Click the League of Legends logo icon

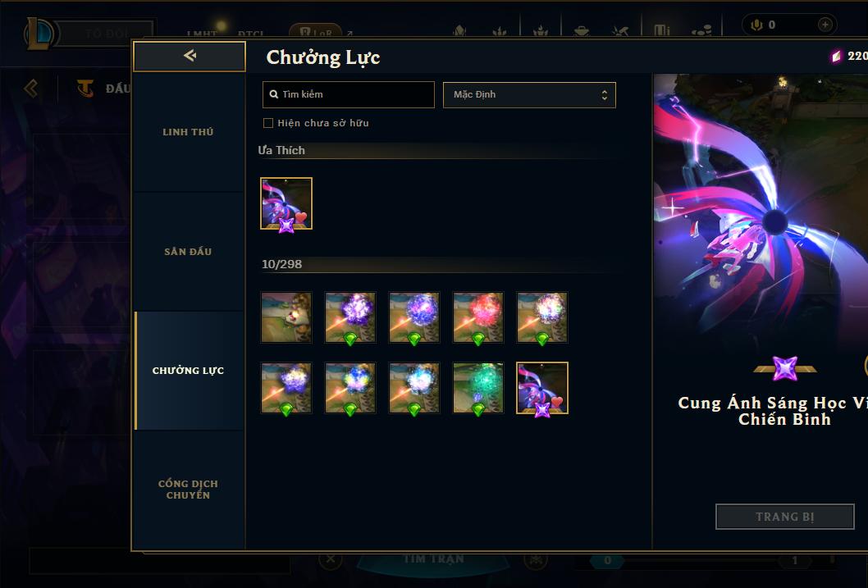click(39, 34)
